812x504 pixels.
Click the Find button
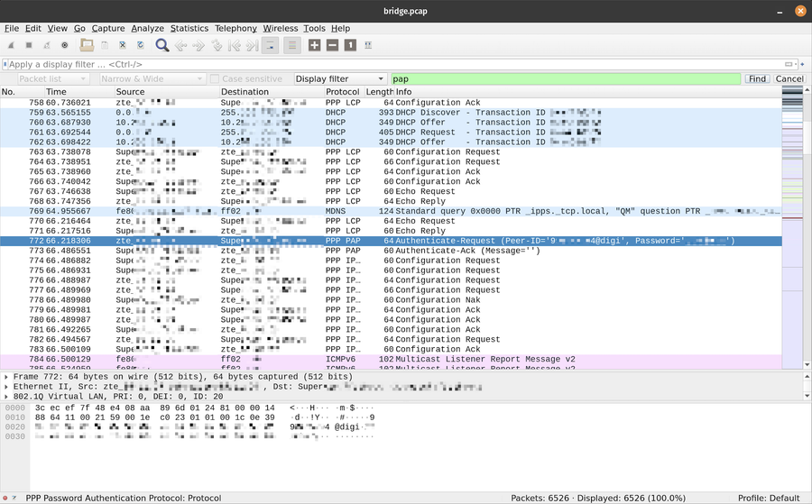(x=757, y=78)
